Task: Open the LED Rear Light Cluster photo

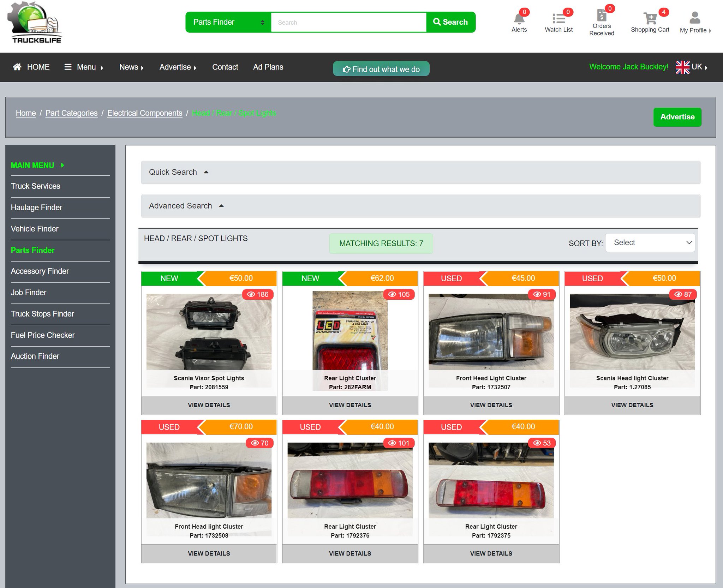Action: point(350,330)
